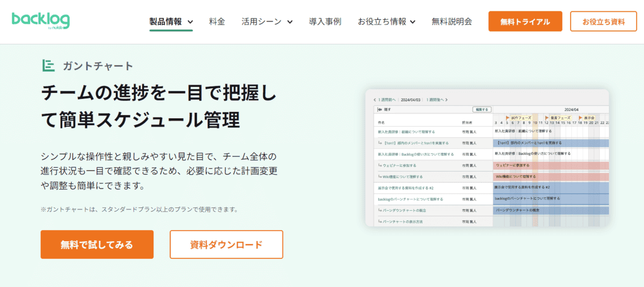The image size is (644, 287).
Task: Click the green Gantt chart icon beside ガントチャート
Action: tap(49, 66)
